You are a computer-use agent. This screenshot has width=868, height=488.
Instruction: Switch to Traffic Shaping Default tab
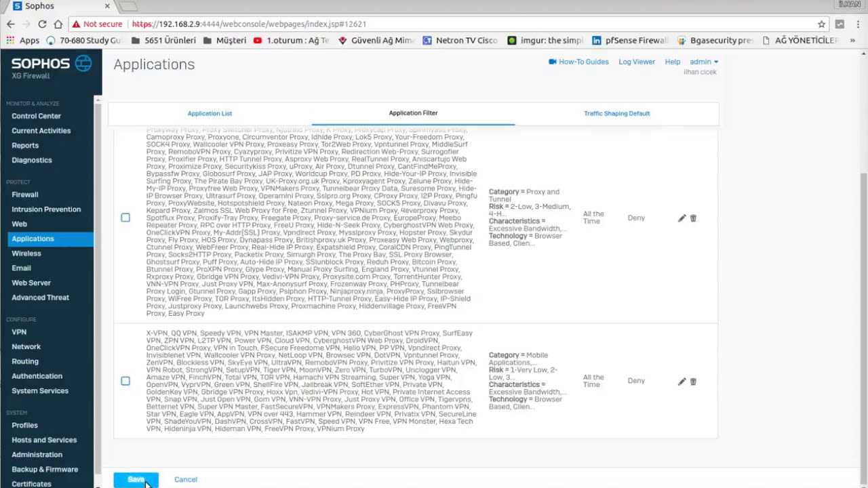[616, 113]
